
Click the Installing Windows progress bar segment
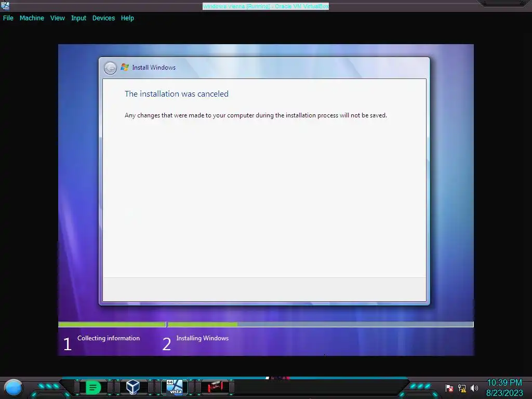coord(321,324)
